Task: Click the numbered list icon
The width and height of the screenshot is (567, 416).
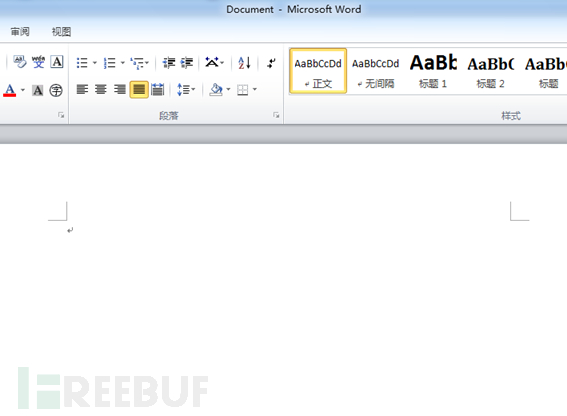Action: tap(109, 63)
